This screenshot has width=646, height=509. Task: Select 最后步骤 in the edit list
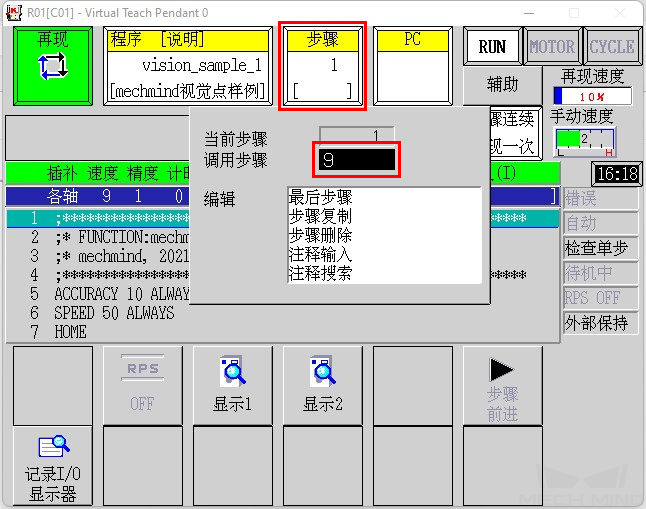[x=320, y=197]
